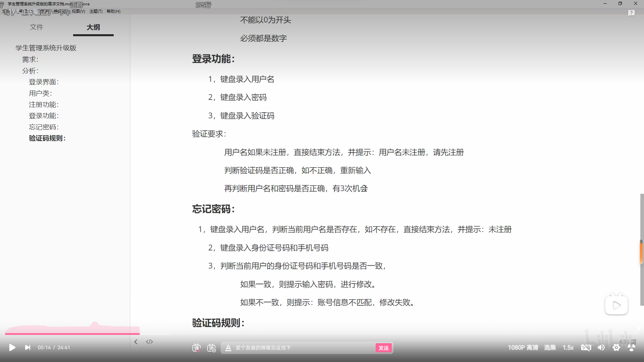Toggle the subtitles icon
This screenshot has height=362, width=644.
tap(586, 348)
